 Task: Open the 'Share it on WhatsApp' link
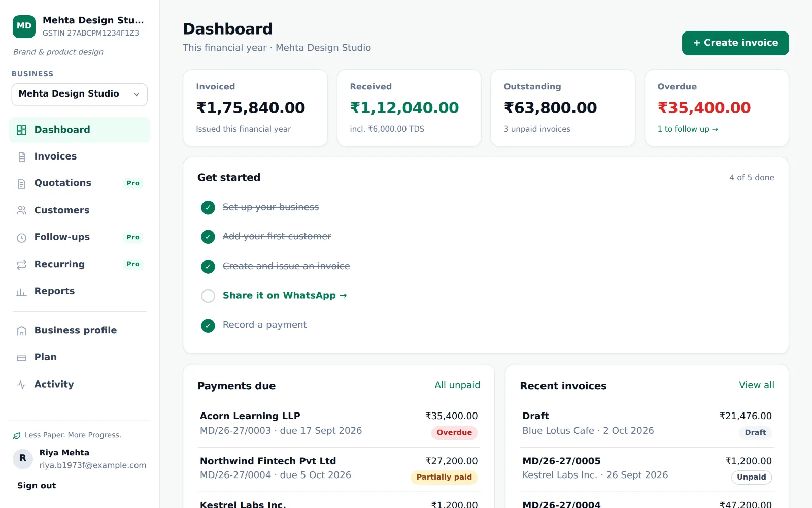click(285, 296)
